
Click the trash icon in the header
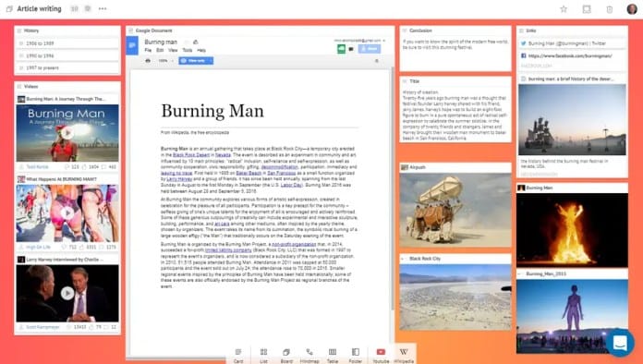610,9
